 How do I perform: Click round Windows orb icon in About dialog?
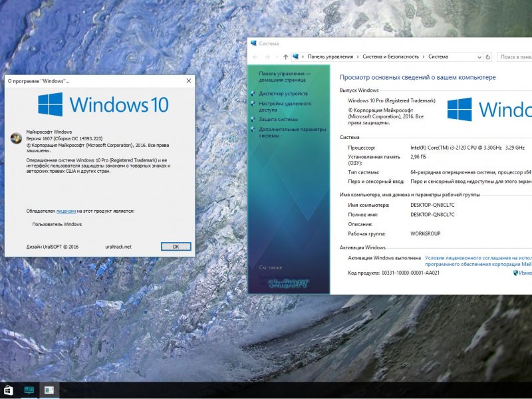pyautogui.click(x=16, y=138)
